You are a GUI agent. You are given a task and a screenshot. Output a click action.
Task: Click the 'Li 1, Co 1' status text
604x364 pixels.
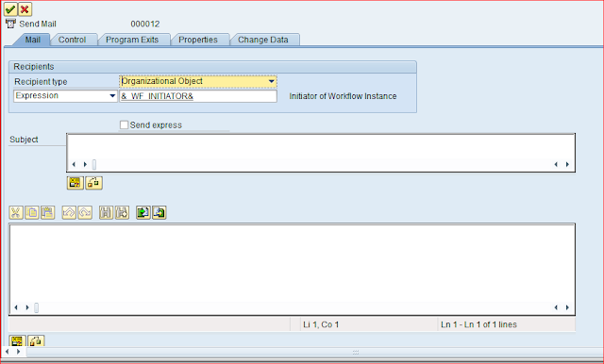coord(321,324)
